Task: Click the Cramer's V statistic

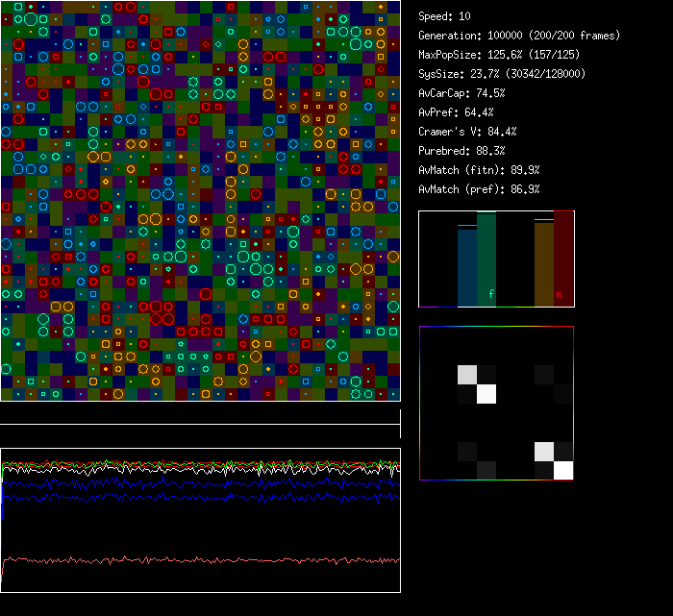Action: tap(468, 132)
